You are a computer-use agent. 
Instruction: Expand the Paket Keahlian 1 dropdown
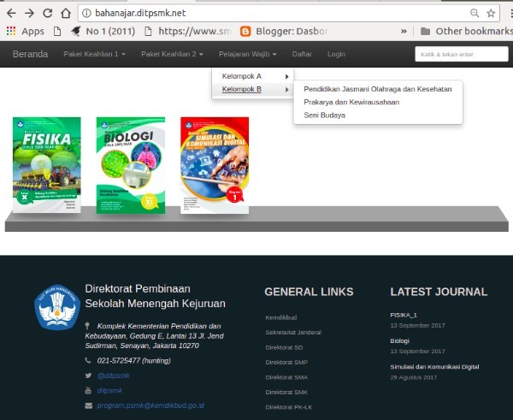95,54
